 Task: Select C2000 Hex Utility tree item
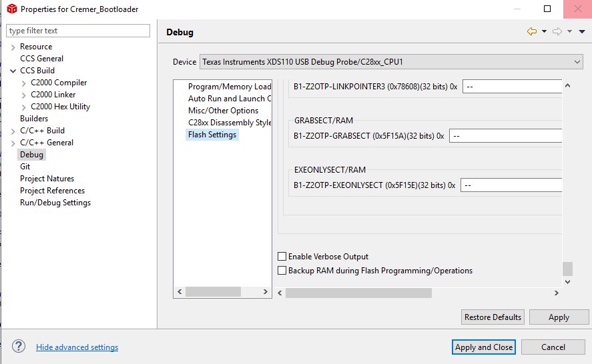coord(61,107)
